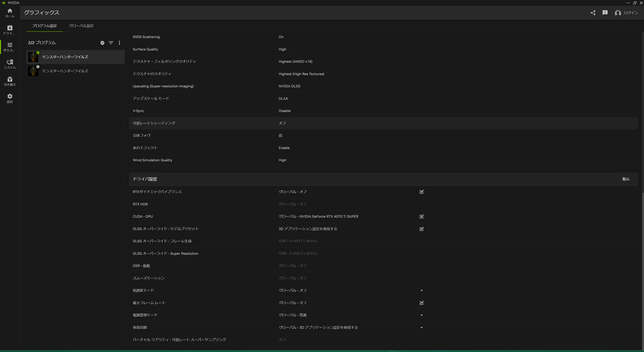Click the checkmark filter icon in the program list
This screenshot has height=352, width=644.
coord(102,43)
